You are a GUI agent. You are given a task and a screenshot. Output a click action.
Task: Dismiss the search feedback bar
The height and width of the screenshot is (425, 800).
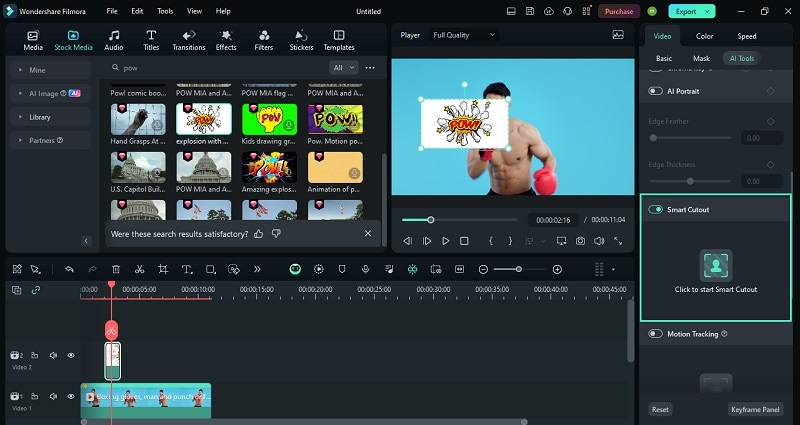[368, 233]
